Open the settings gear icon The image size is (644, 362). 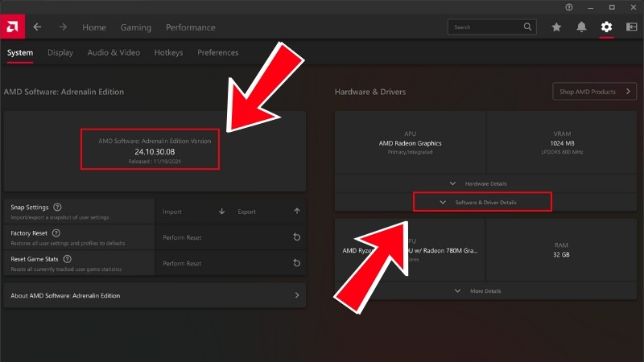pyautogui.click(x=606, y=27)
